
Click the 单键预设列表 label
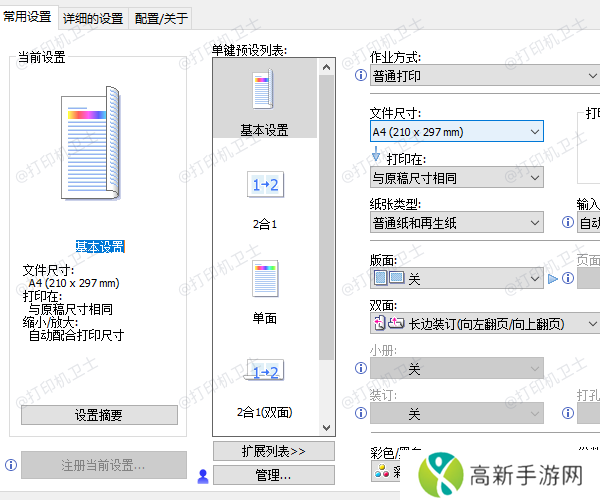pyautogui.click(x=249, y=50)
